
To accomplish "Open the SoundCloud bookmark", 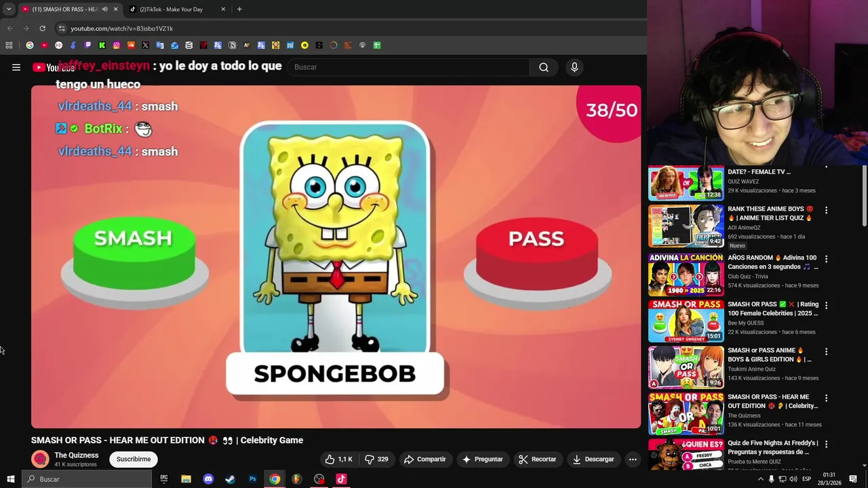I will tap(131, 45).
